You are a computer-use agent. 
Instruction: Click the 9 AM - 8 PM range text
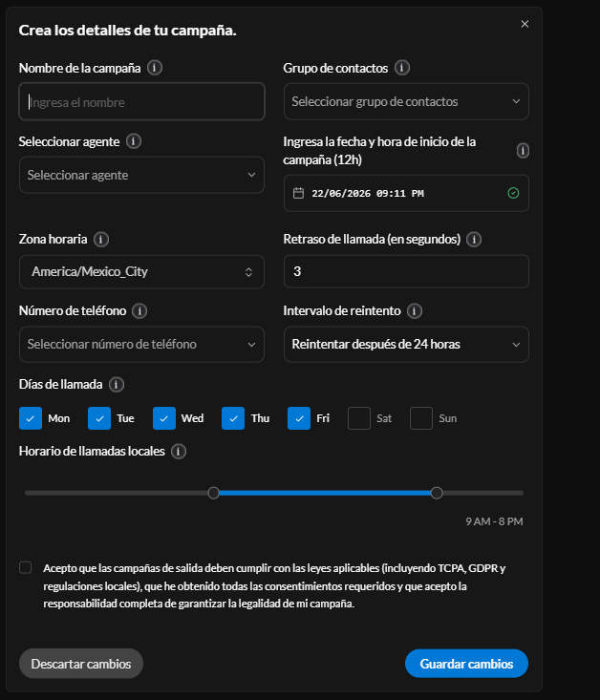pos(494,521)
